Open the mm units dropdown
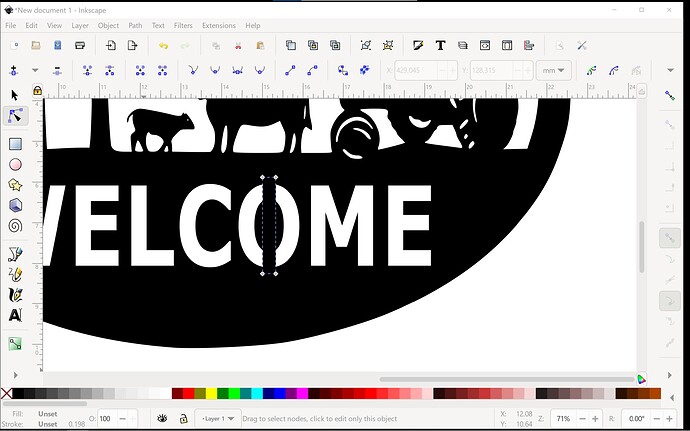 click(x=554, y=70)
